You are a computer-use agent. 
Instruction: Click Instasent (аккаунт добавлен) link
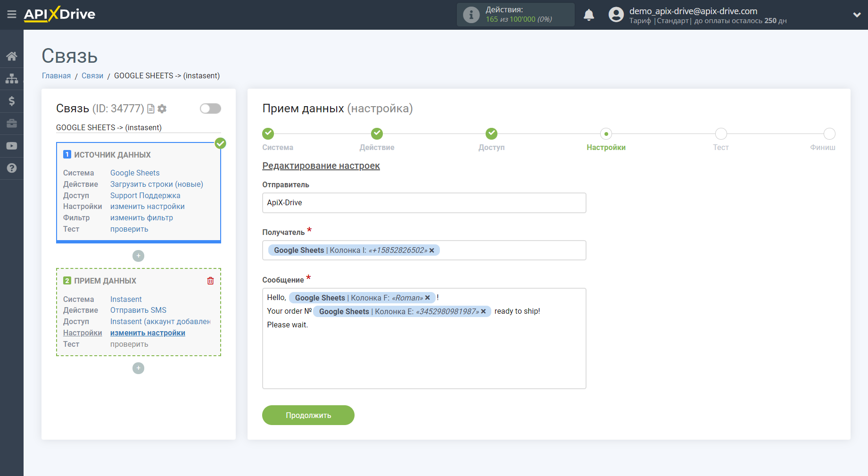[160, 321]
